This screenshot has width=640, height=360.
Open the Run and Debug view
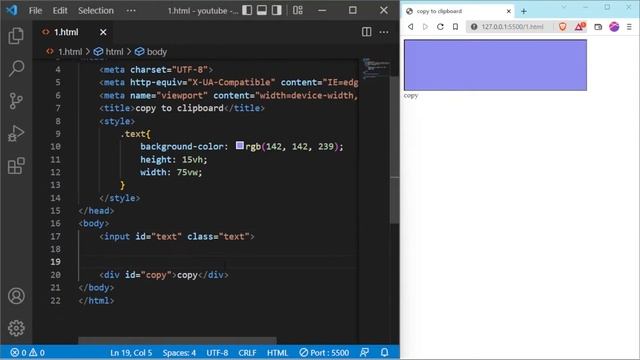coord(16,133)
